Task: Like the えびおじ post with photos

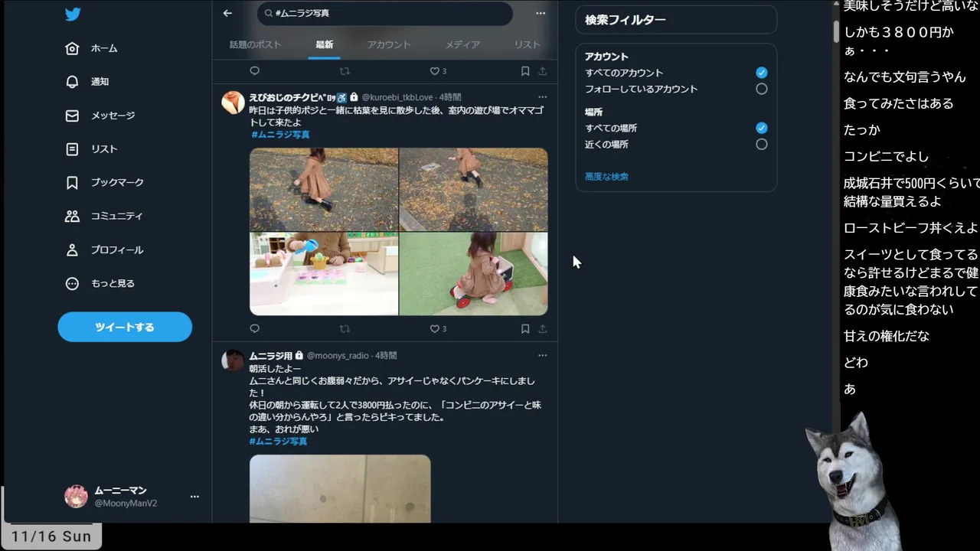Action: tap(434, 329)
